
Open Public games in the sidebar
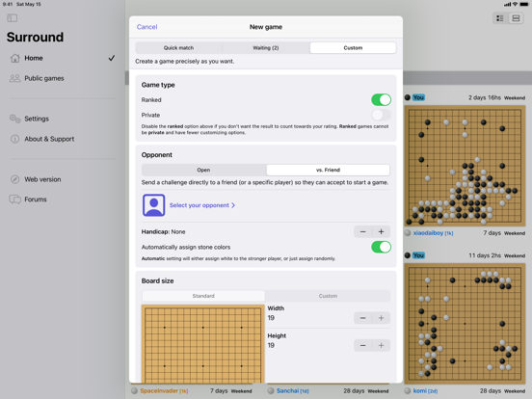(63, 78)
